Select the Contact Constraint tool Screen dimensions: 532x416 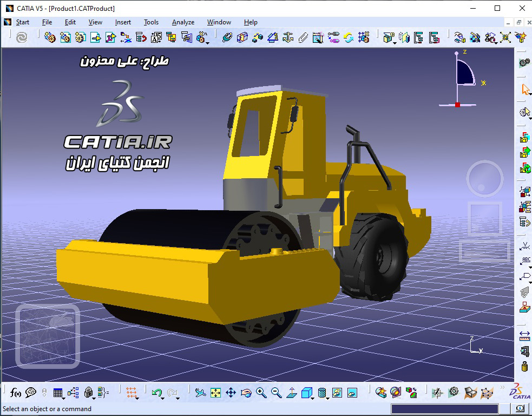(242, 37)
